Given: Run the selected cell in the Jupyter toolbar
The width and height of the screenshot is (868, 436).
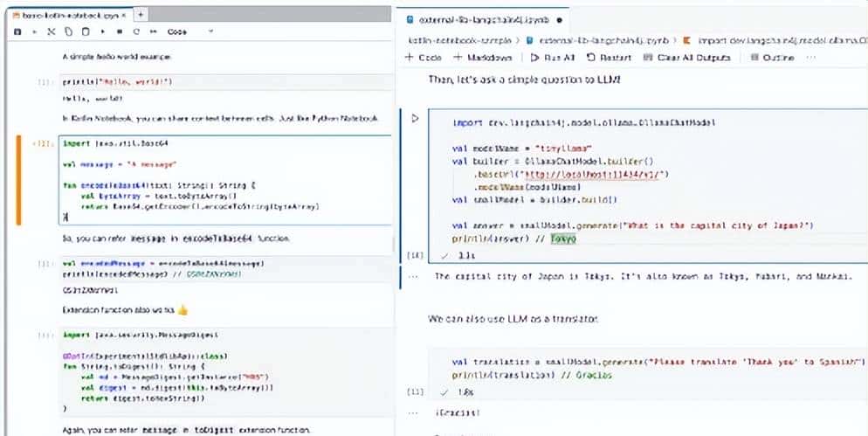Looking at the screenshot, I should click(x=102, y=32).
